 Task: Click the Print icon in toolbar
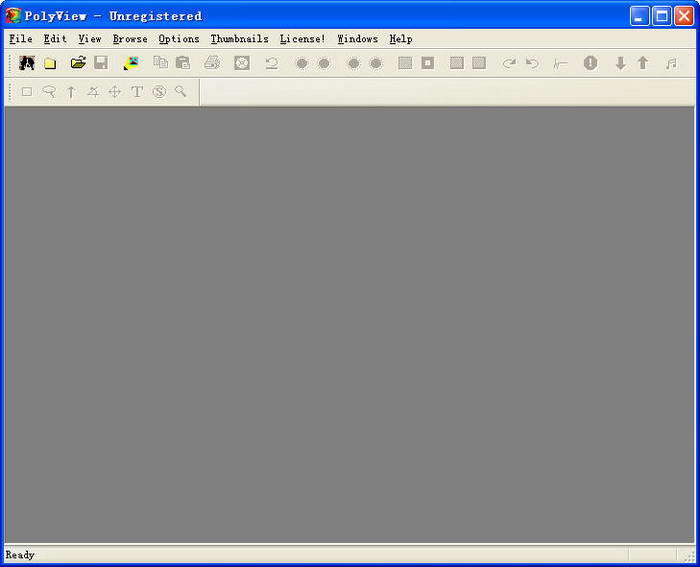pos(212,63)
